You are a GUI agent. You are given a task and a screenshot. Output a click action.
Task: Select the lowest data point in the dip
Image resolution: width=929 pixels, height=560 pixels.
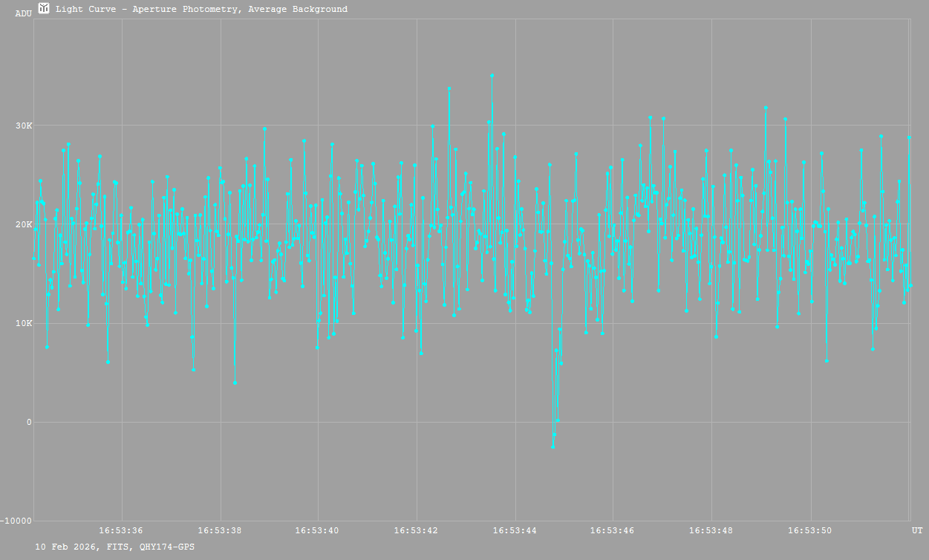pos(552,446)
